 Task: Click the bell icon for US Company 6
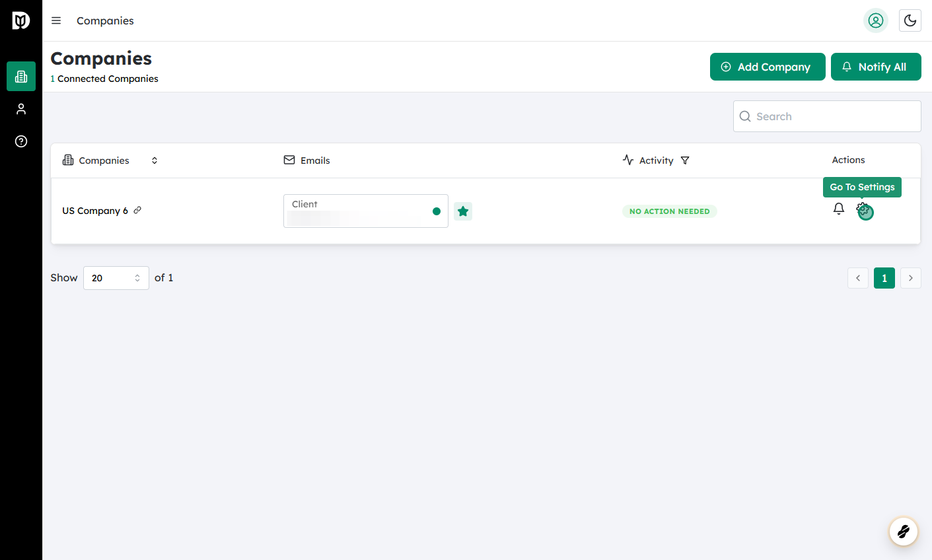(838, 208)
